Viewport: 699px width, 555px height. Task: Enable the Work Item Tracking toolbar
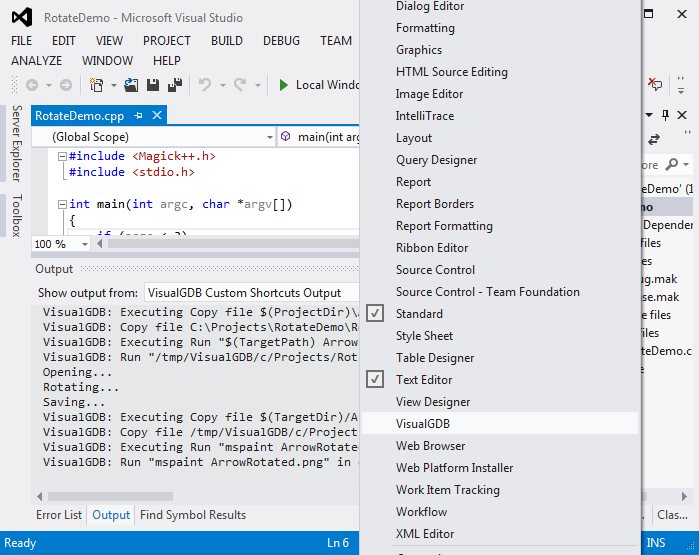pos(500,490)
